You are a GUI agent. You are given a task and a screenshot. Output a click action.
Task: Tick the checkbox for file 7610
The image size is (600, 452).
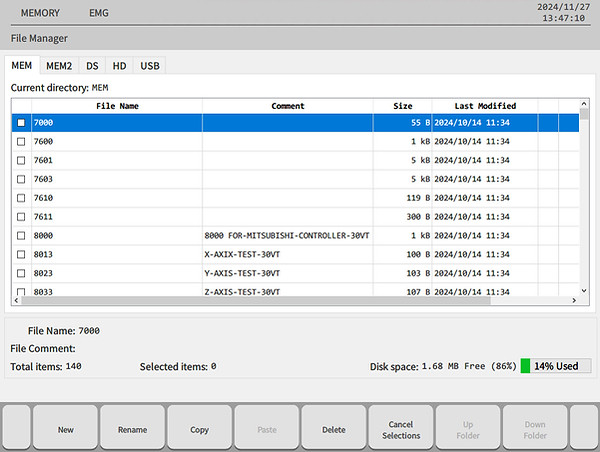click(21, 198)
